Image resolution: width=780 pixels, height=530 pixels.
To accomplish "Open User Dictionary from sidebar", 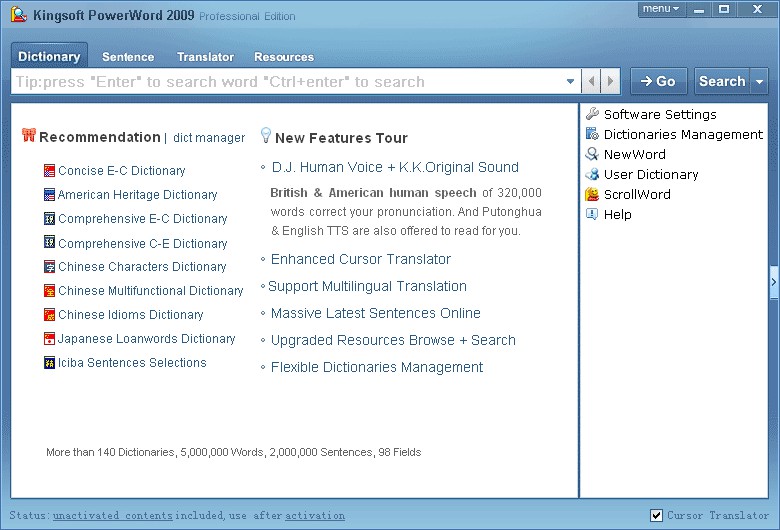I will (x=651, y=175).
